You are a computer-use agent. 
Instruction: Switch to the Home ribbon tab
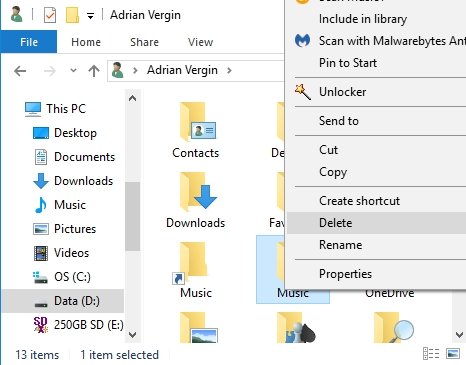(86, 42)
